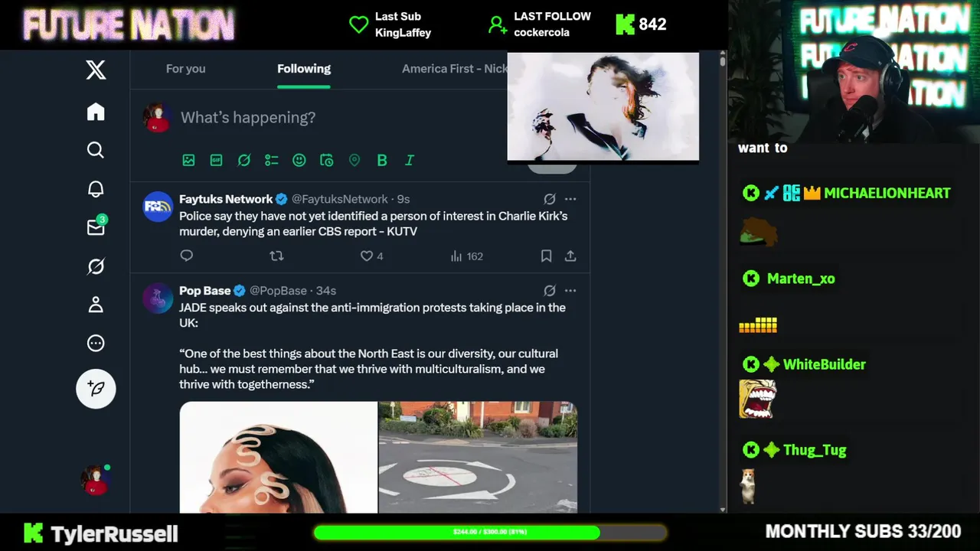Screen dimensions: 980x551
Task: Click Grok icon on Pop Base post
Action: [550, 291]
